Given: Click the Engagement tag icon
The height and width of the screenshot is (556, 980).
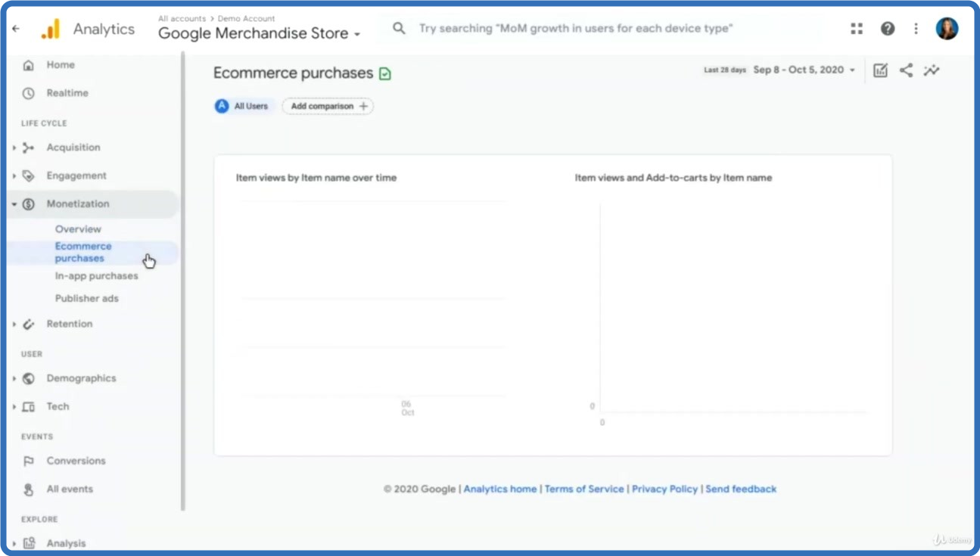Looking at the screenshot, I should [29, 175].
